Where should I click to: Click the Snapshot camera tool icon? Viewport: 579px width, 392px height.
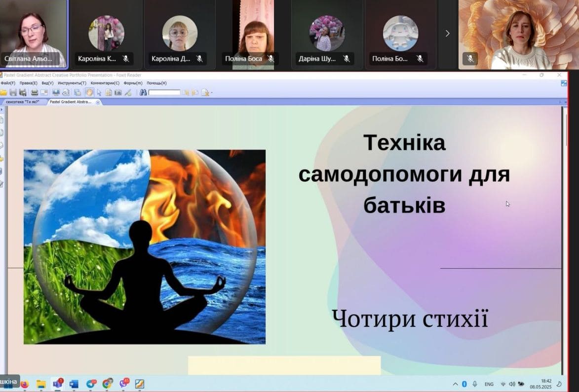pyautogui.click(x=118, y=92)
